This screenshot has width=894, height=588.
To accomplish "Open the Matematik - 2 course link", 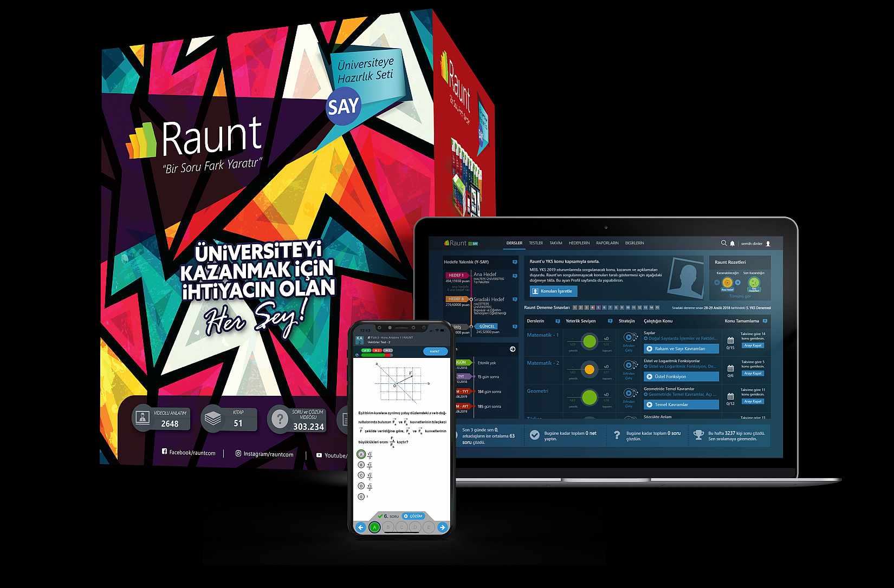I will pyautogui.click(x=543, y=363).
